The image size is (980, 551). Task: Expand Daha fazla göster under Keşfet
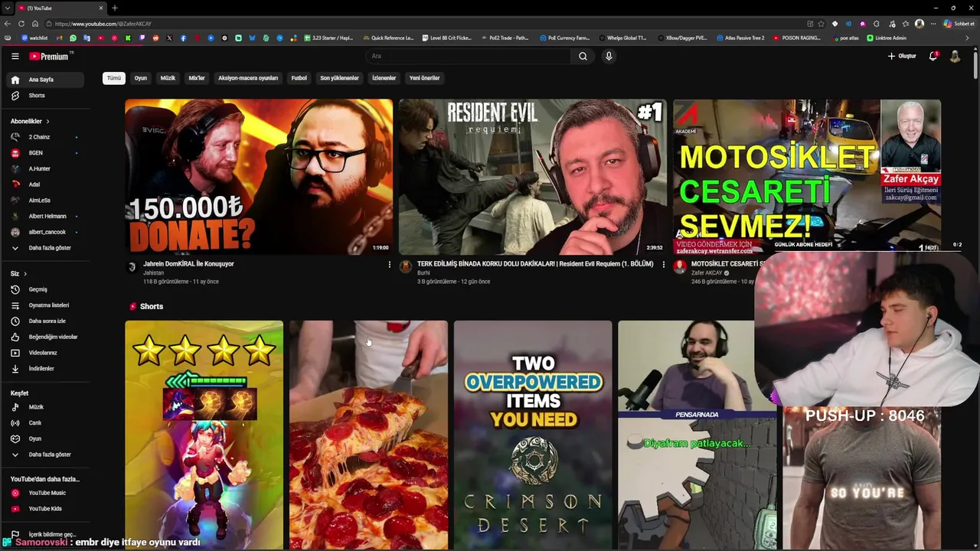(46, 455)
